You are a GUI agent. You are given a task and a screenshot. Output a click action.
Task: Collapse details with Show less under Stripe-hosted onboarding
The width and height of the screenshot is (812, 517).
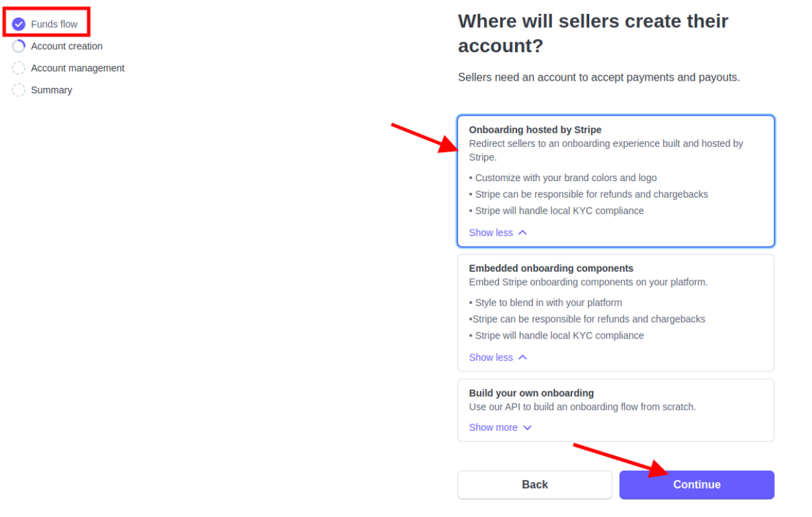(x=491, y=233)
